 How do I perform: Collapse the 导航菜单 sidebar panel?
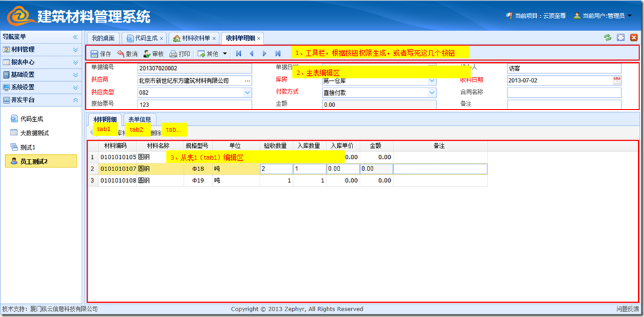click(75, 38)
